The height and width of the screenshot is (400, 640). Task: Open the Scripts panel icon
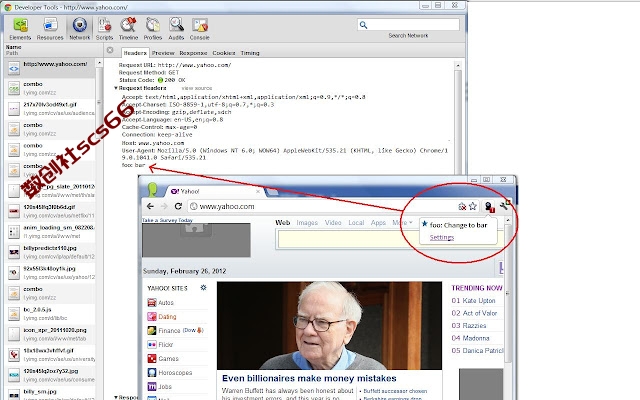(104, 29)
